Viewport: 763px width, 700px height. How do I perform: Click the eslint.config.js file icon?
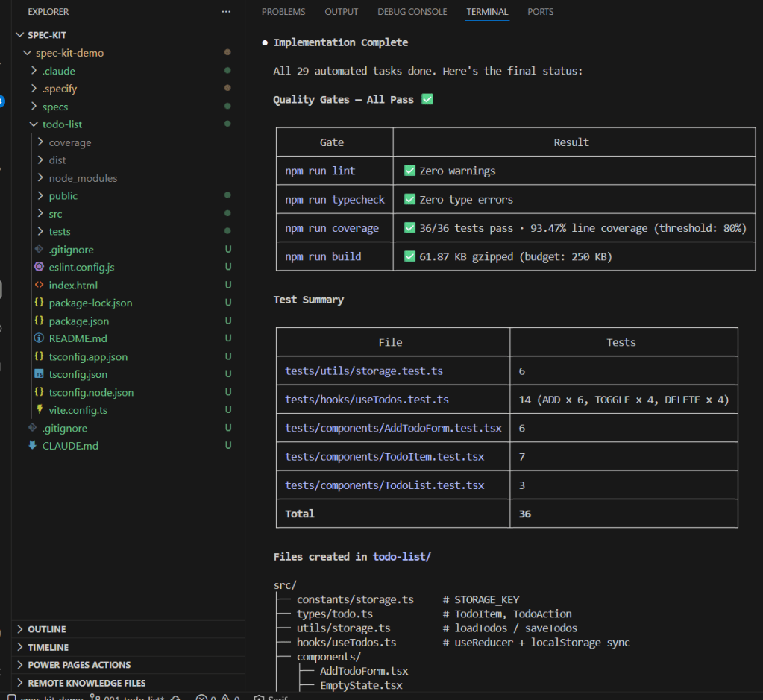click(39, 267)
